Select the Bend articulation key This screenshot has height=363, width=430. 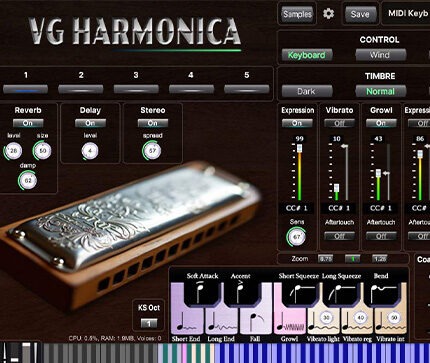click(x=382, y=294)
